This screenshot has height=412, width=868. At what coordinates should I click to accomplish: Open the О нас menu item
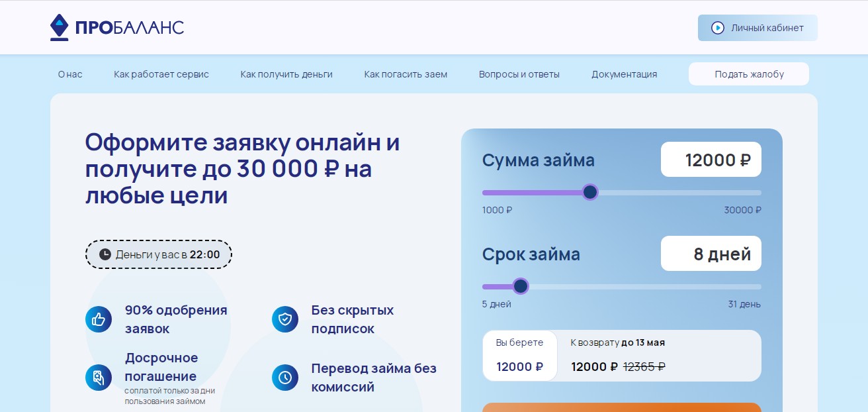pos(70,74)
